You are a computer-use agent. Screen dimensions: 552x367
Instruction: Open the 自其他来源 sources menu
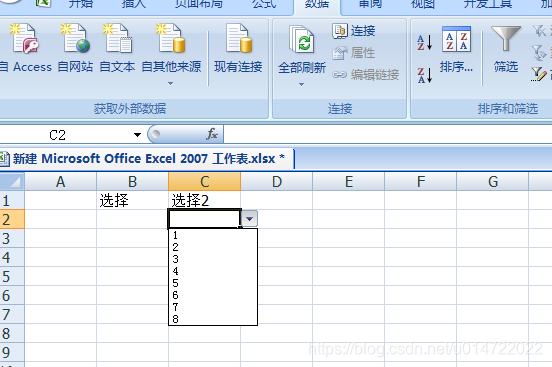click(x=171, y=55)
